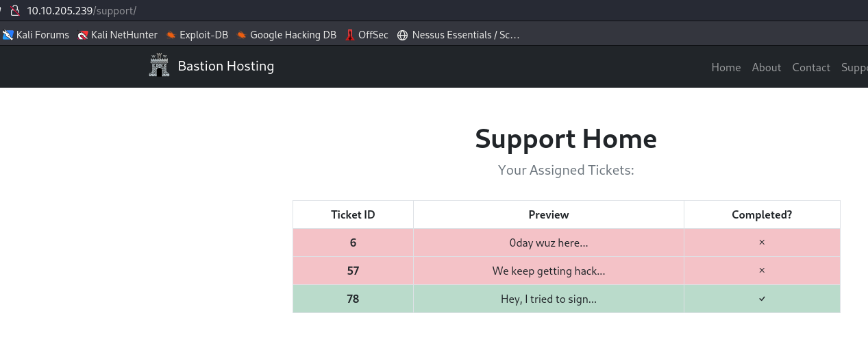Image resolution: width=868 pixels, height=359 pixels.
Task: Open the Contact nav item
Action: [811, 67]
